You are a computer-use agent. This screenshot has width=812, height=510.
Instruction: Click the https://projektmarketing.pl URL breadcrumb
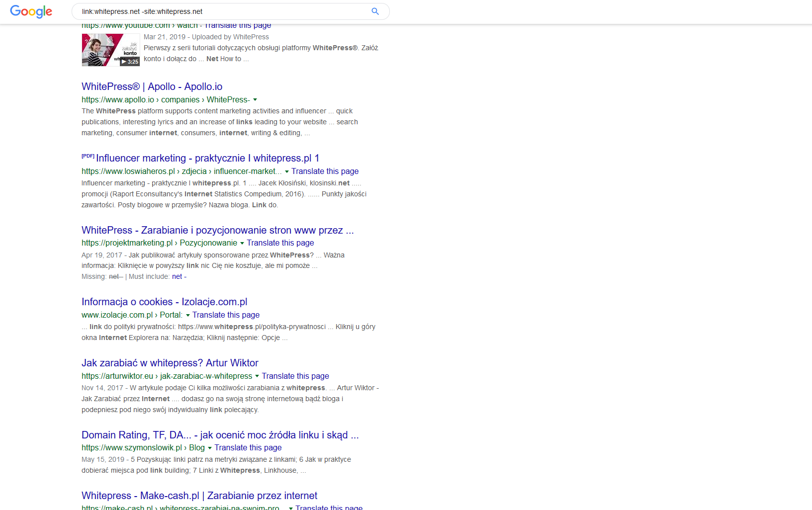tap(159, 243)
